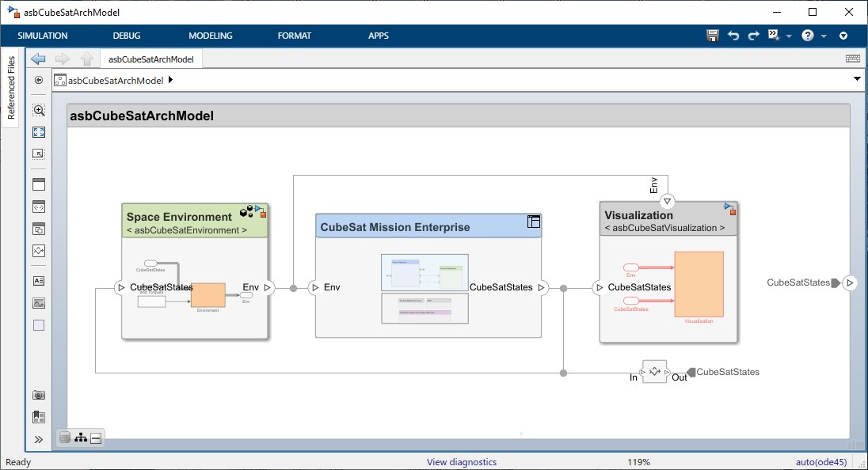The width and height of the screenshot is (868, 470).
Task: Open the FORMAT menu tab
Action: pos(294,35)
